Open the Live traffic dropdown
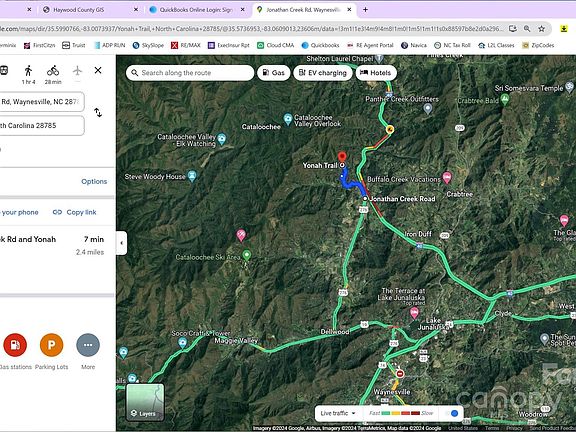The height and width of the screenshot is (432, 576). (338, 413)
